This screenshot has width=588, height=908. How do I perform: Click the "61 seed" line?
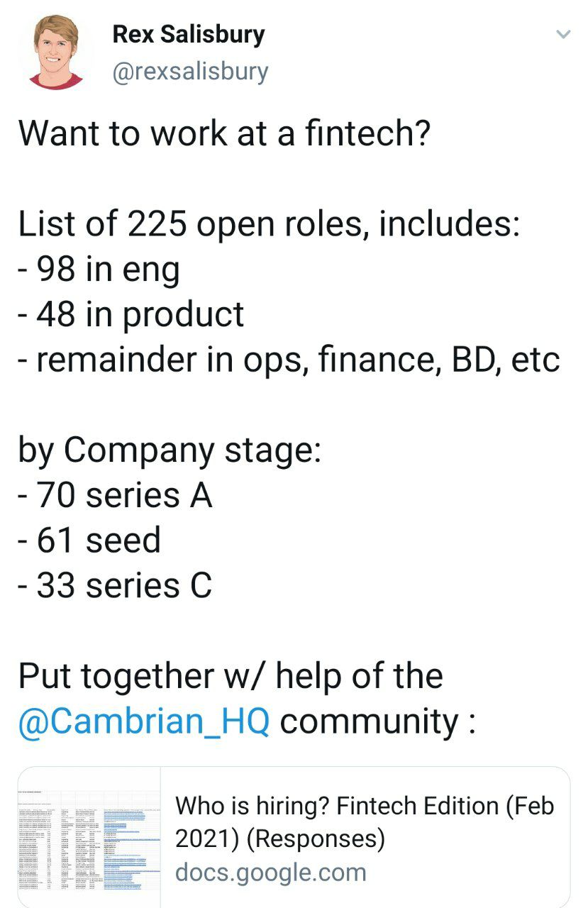pos(89,541)
